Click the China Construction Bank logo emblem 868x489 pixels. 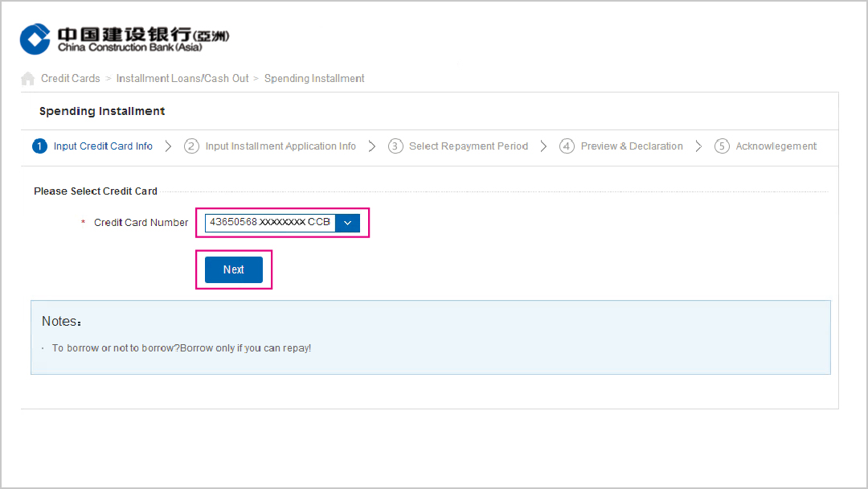[35, 39]
